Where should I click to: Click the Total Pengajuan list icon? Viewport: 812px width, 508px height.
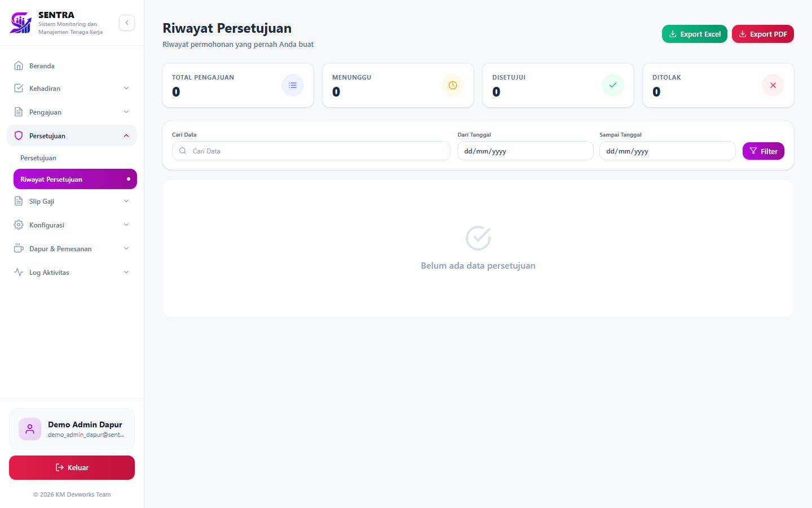[x=293, y=85]
